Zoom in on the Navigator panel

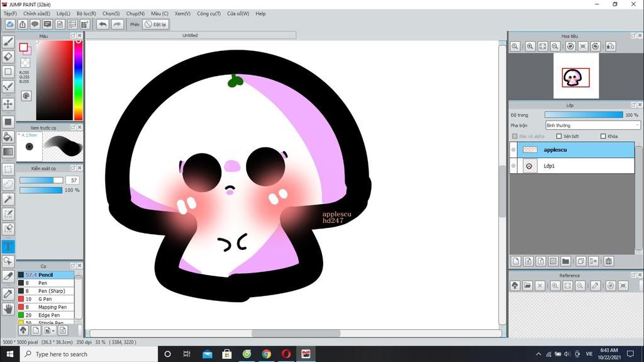(x=530, y=47)
